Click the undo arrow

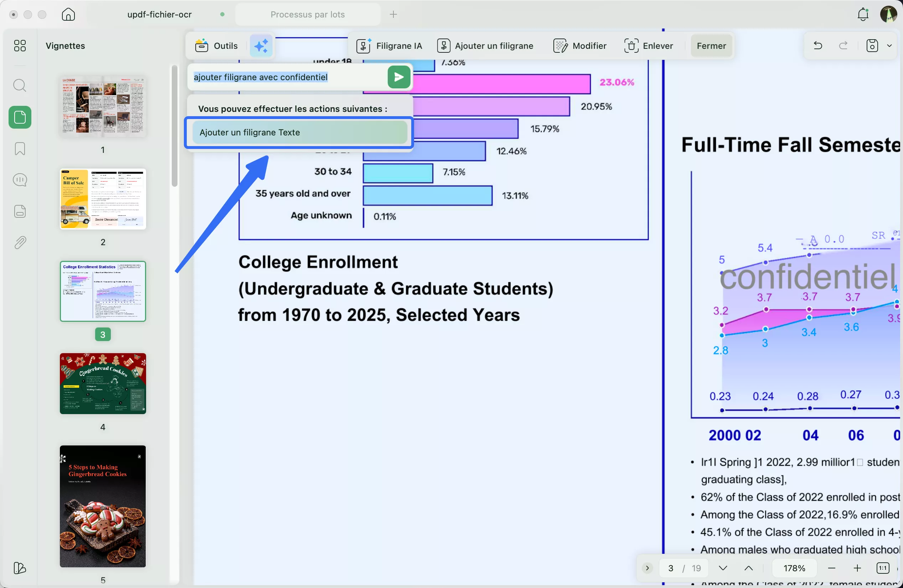[817, 46]
